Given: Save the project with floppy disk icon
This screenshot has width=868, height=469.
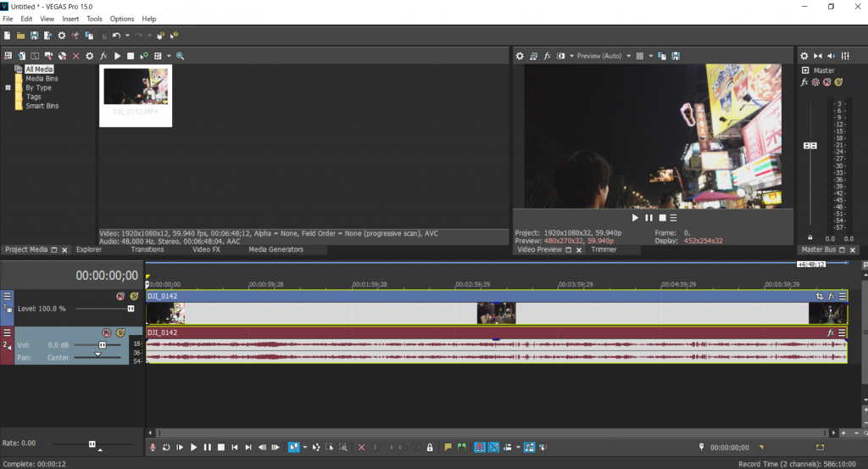Looking at the screenshot, I should [34, 36].
